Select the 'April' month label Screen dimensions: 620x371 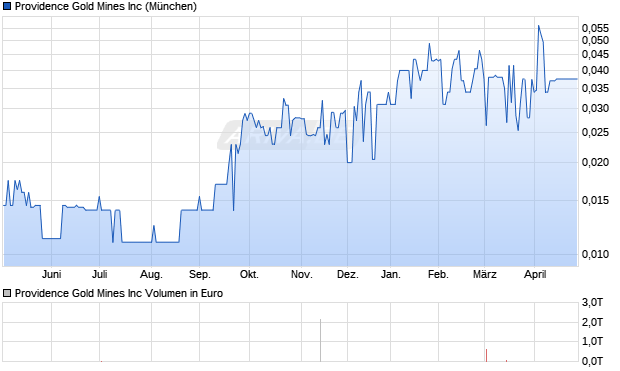point(535,274)
